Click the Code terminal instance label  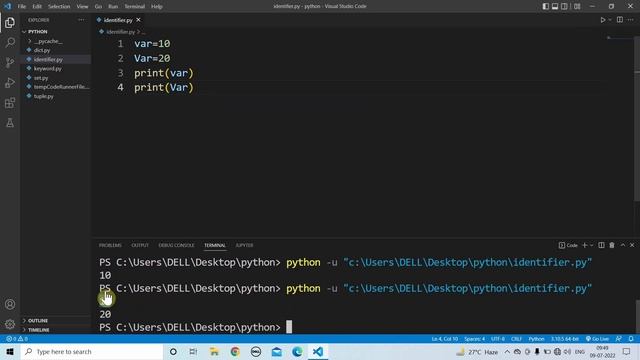point(568,245)
